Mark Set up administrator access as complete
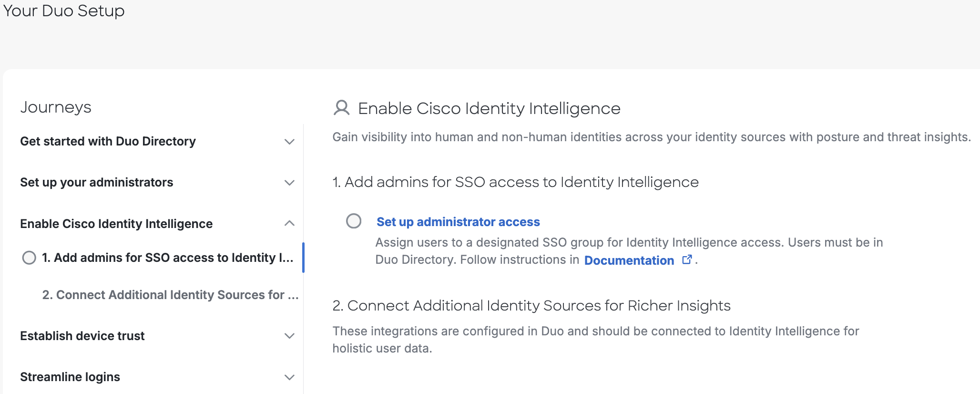Image resolution: width=980 pixels, height=394 pixels. (x=353, y=221)
